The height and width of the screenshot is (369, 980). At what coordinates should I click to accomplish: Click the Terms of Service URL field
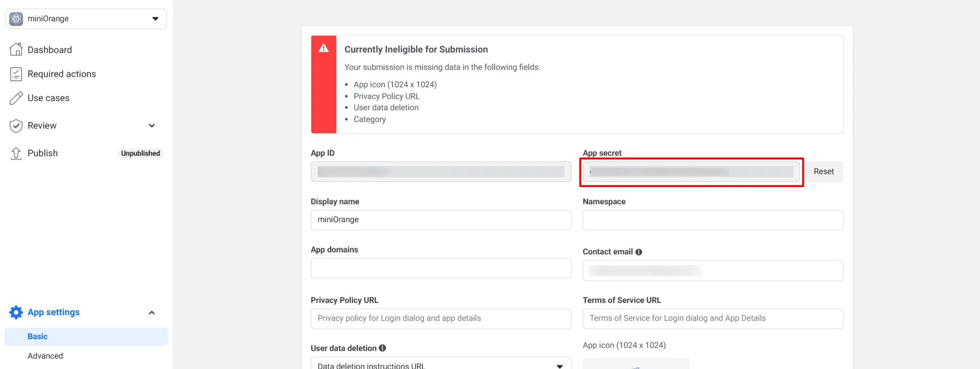pos(713,319)
